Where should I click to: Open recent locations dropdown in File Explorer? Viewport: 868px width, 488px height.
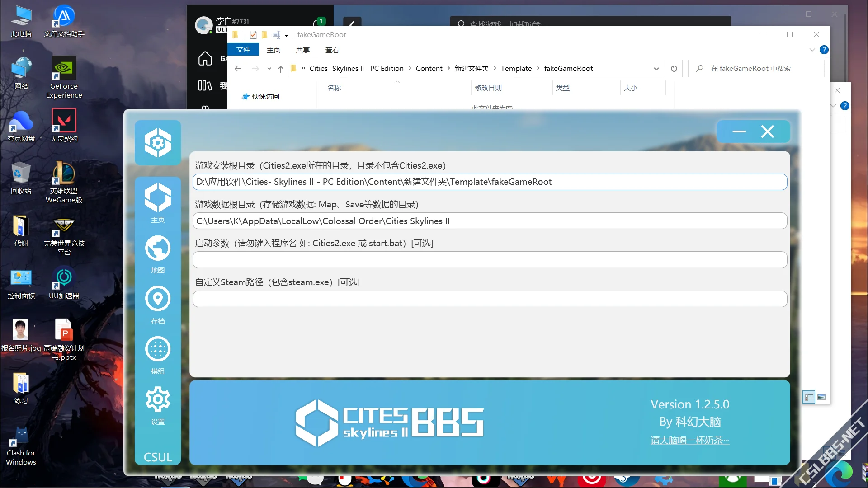tap(269, 69)
